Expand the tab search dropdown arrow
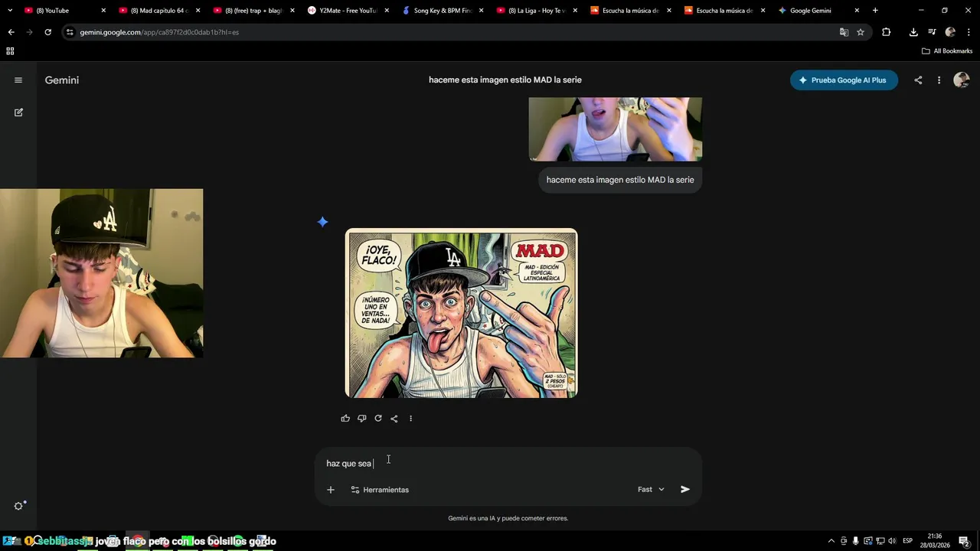 9,11
